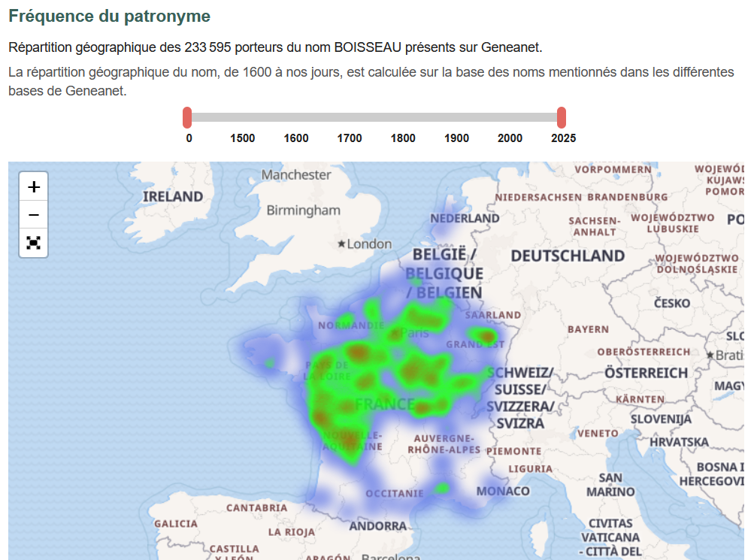Viewport: 754px width, 560px height.
Task: Select 1900 on the year scale
Action: click(x=456, y=138)
